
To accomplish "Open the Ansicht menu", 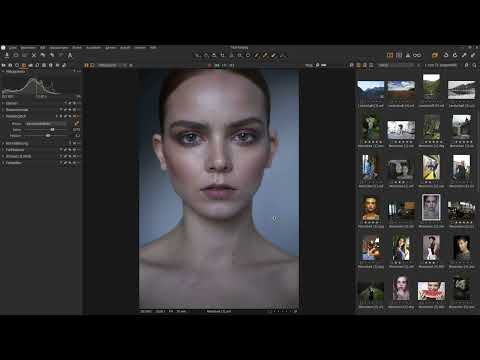I will 125,48.
